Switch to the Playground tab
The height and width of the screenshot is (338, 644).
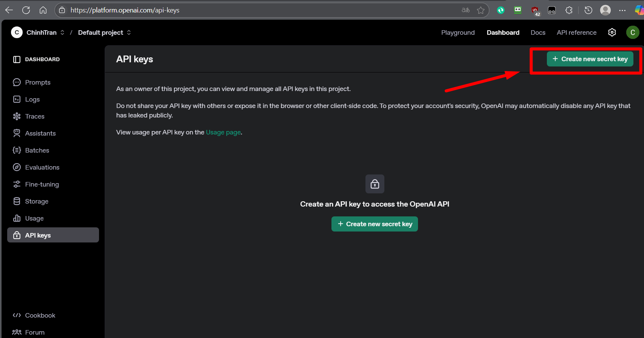(458, 32)
